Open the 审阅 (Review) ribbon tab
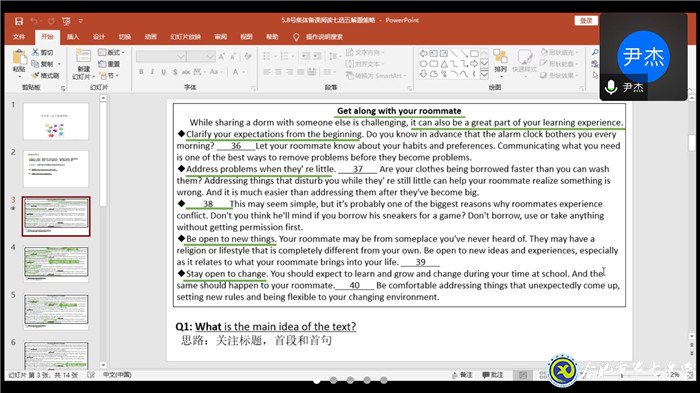The width and height of the screenshot is (700, 393). pos(221,37)
